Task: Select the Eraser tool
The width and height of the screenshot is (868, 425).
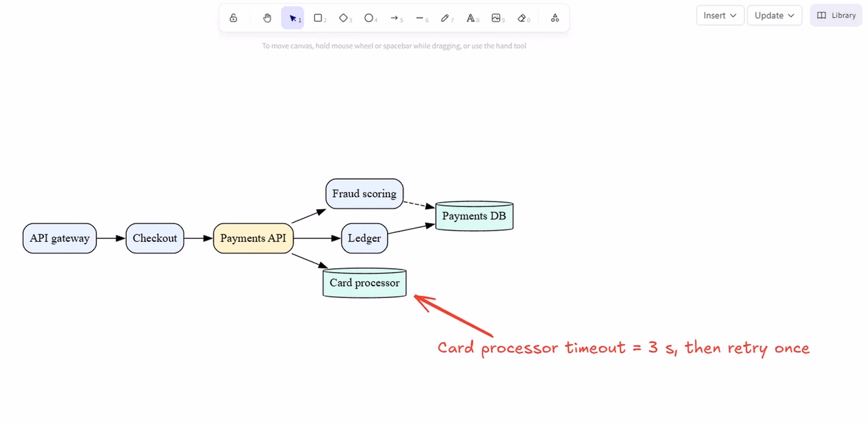Action: 521,18
